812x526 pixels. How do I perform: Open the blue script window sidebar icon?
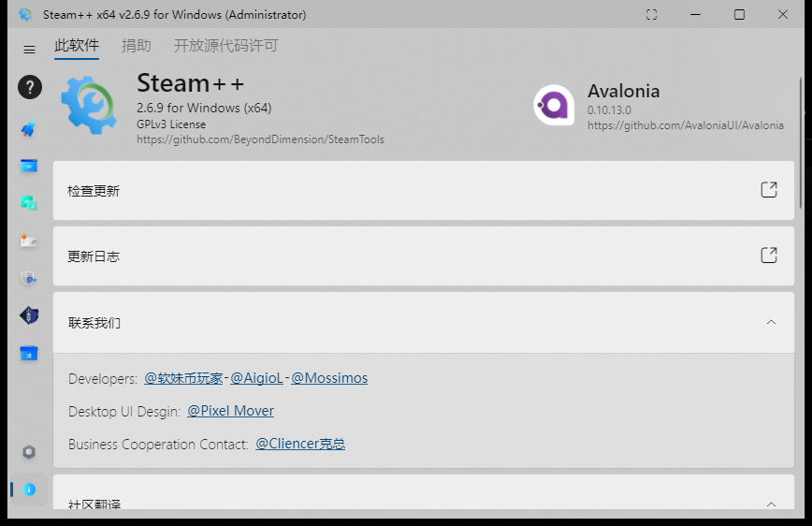pos(29,166)
